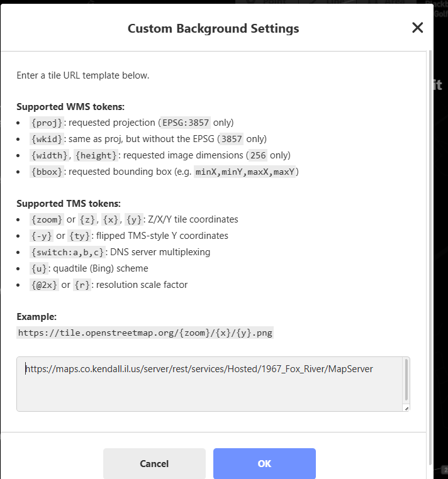
Task: Click the {@2x} token code
Action: coord(44,285)
